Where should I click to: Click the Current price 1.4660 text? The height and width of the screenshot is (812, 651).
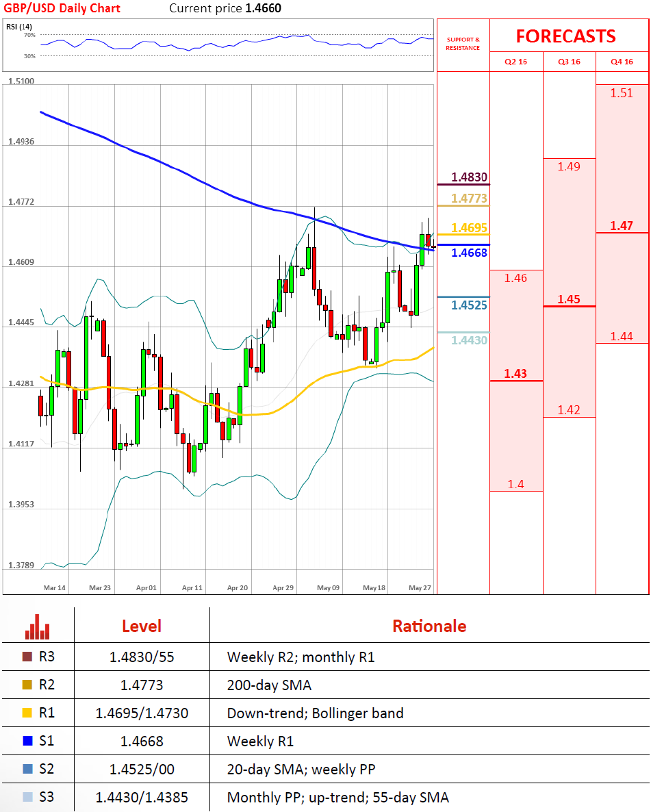click(x=225, y=8)
